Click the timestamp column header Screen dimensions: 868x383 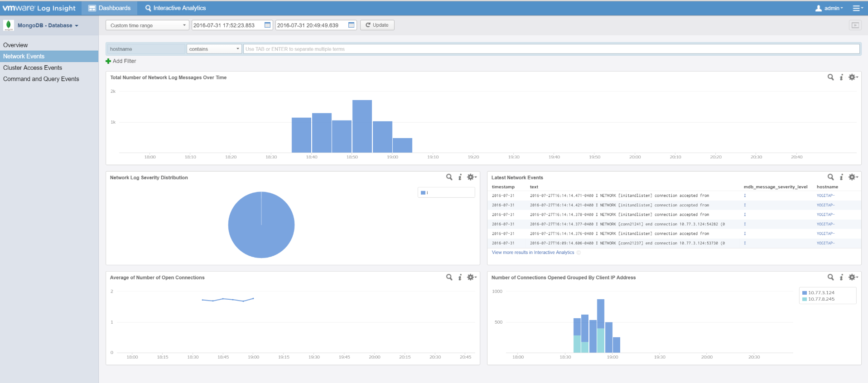coord(503,187)
